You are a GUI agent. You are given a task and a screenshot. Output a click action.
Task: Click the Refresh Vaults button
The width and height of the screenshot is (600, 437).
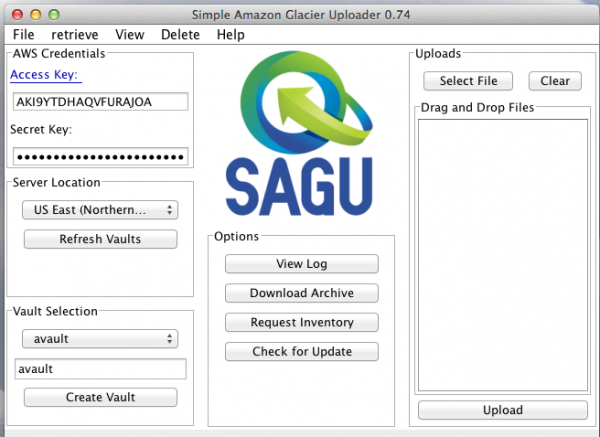pyautogui.click(x=100, y=239)
